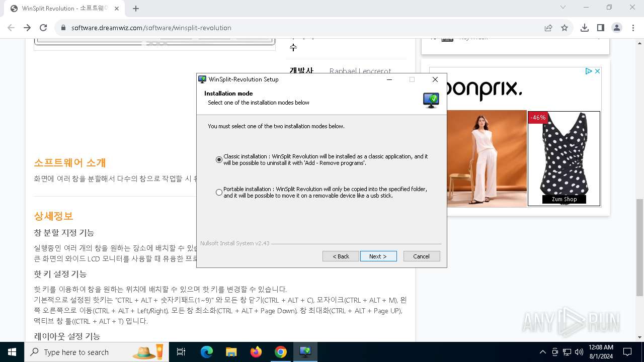Viewport: 644px width, 362px height.
Task: Click the 창 분할 지정 기능 subheading
Action: click(x=64, y=233)
